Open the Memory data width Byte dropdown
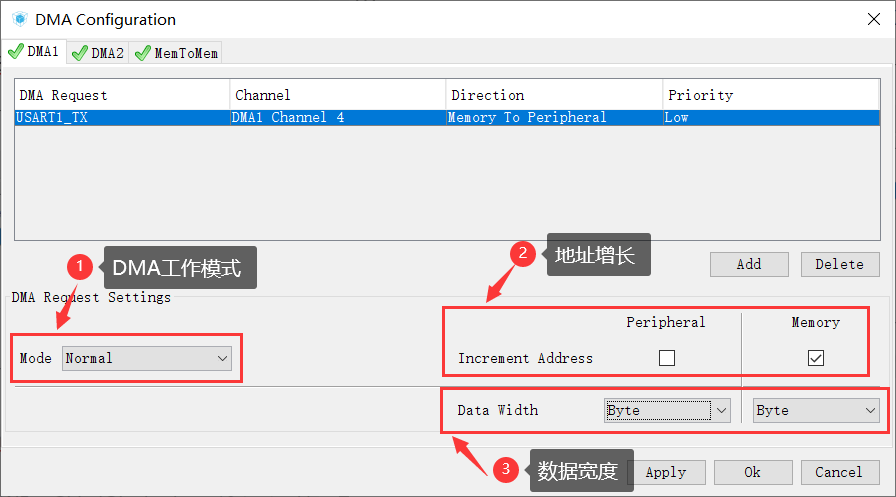Viewport: 896px width, 497px height. tap(816, 411)
